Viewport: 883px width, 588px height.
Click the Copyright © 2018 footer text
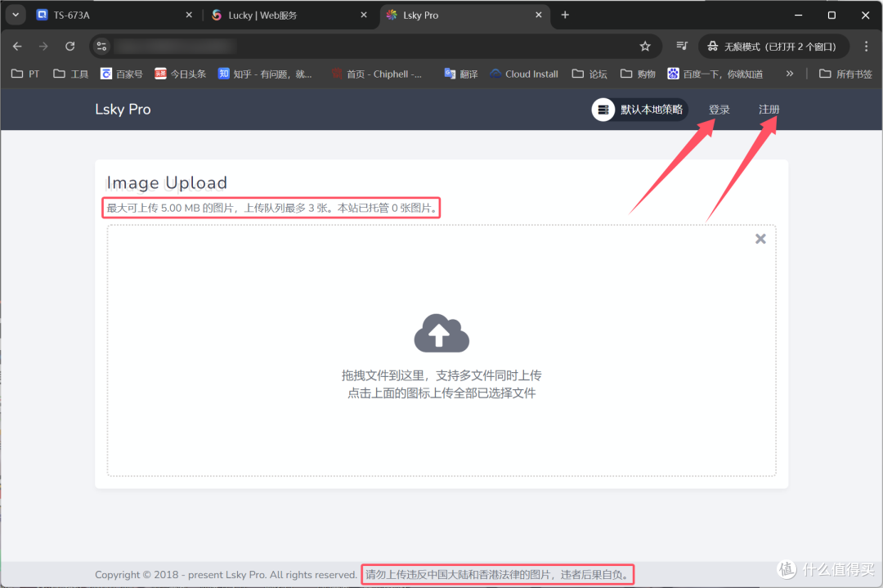(226, 574)
